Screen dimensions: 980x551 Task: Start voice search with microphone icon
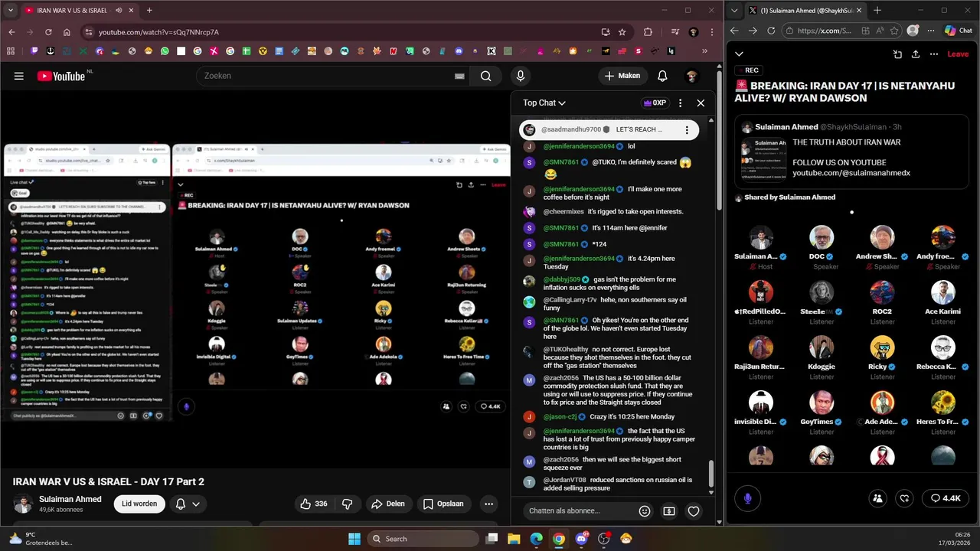point(521,76)
